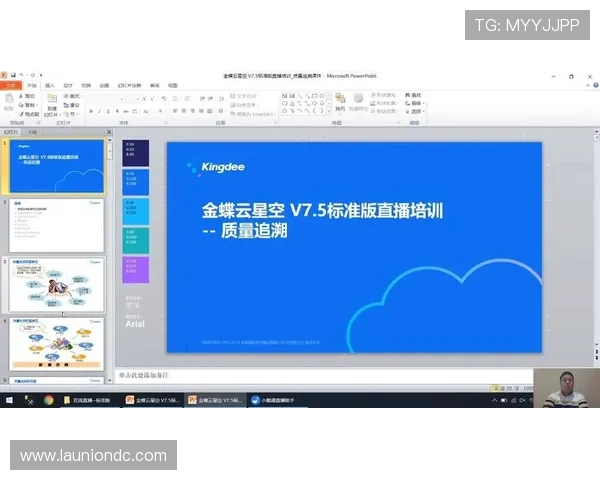Image resolution: width=600 pixels, height=480 pixels.
Task: Open the Select (选择) dropdown
Action: coord(415,111)
